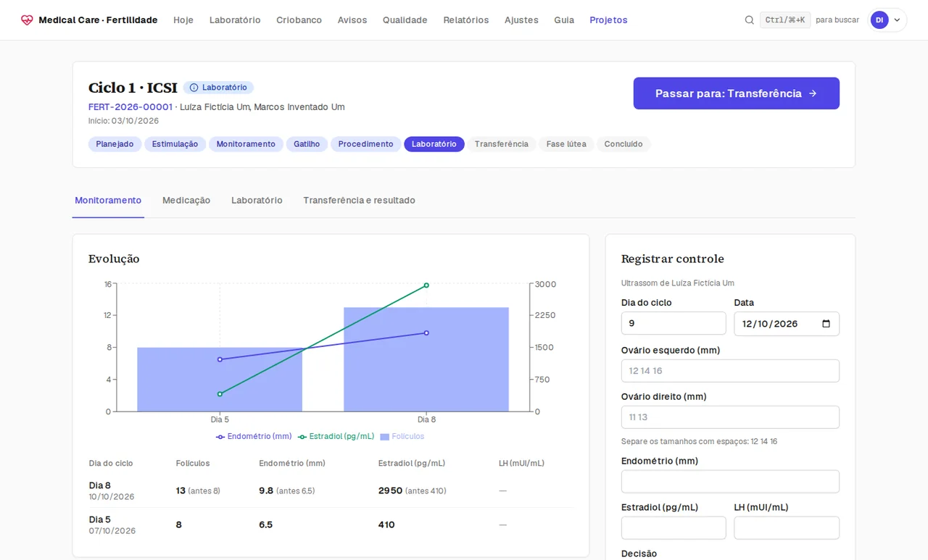Open the Transferência e resultado tab
This screenshot has width=928, height=560.
pos(360,201)
